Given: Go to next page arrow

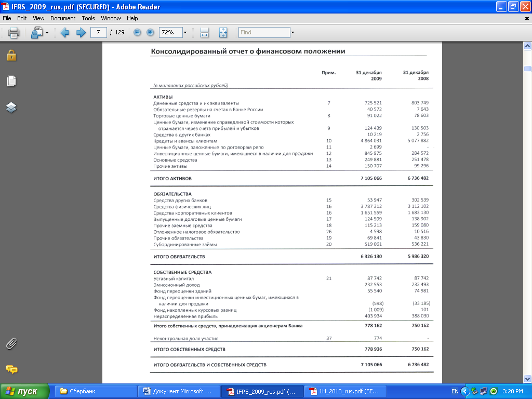Looking at the screenshot, I should 81,33.
